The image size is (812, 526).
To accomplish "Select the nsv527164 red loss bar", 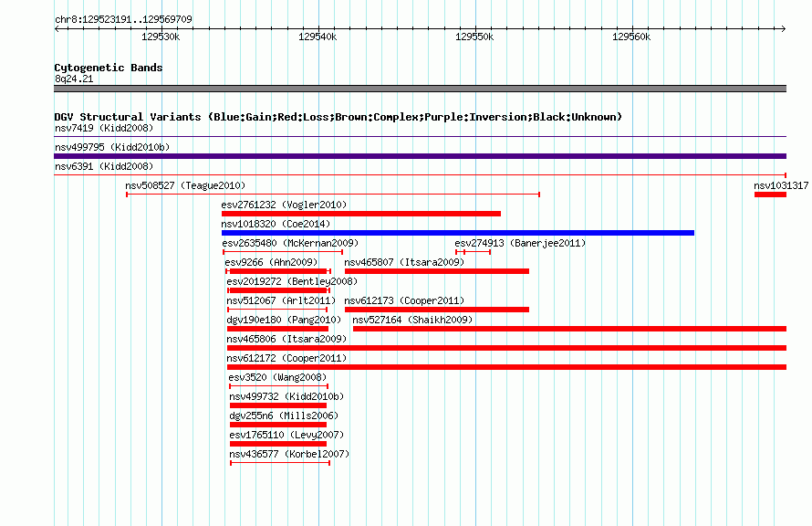I will 569,329.
